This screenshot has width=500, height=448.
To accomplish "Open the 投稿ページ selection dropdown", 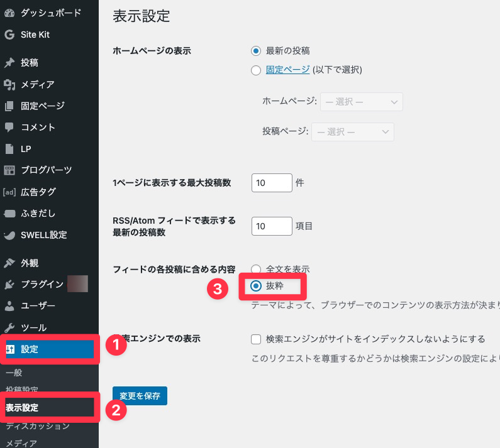I will [x=352, y=132].
